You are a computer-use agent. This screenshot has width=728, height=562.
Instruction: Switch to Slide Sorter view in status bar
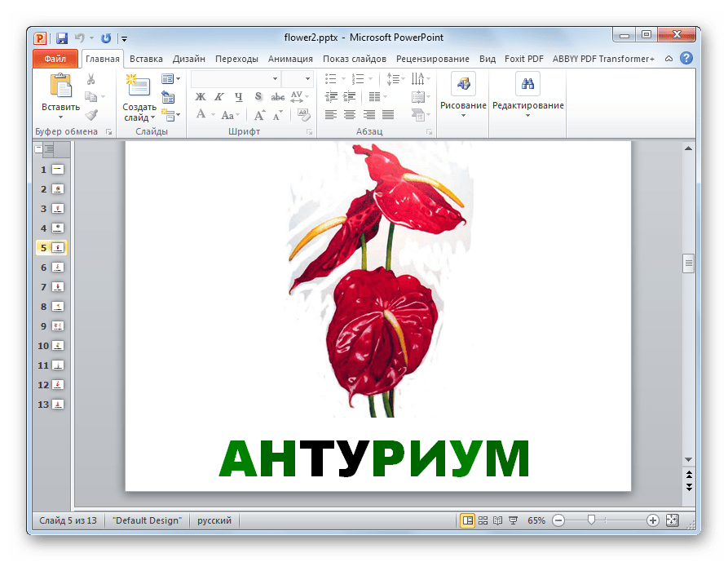483,520
